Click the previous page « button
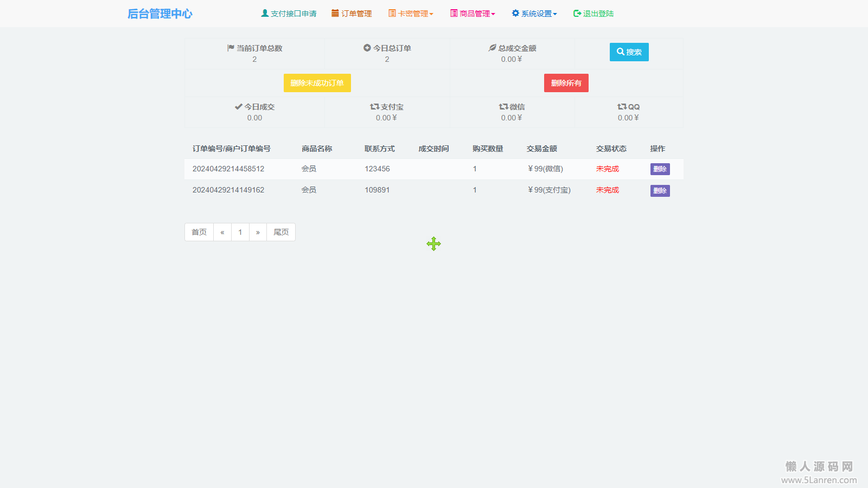Image resolution: width=868 pixels, height=488 pixels. [x=222, y=232]
